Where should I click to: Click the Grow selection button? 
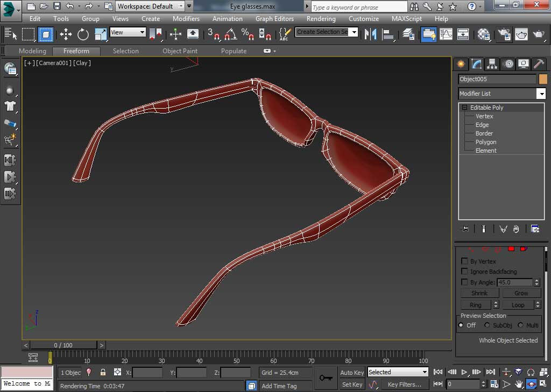521,293
